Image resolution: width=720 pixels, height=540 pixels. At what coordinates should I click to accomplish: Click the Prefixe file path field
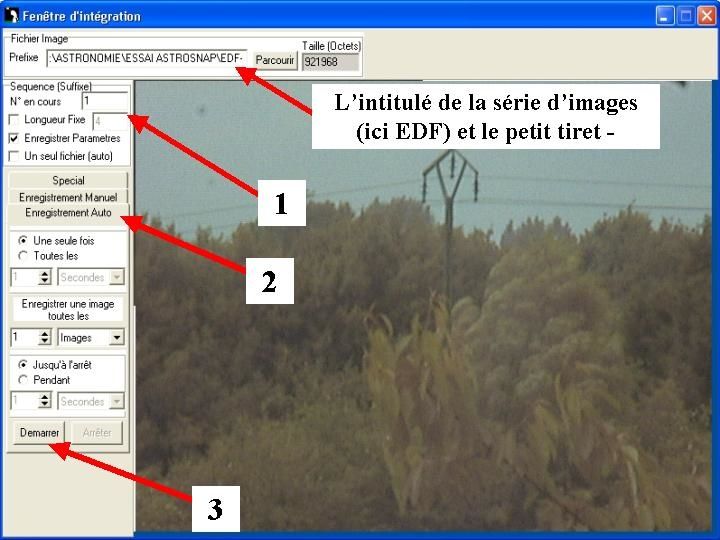pyautogui.click(x=147, y=59)
